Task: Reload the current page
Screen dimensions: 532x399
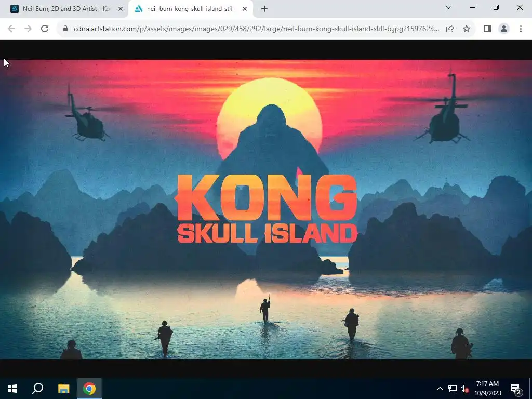Action: (45, 29)
